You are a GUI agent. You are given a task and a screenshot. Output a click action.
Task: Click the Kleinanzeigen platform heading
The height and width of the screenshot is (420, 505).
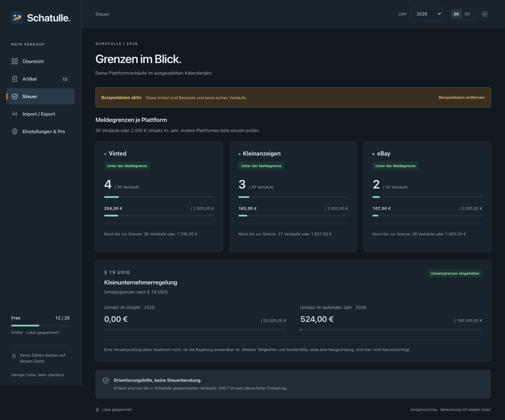pos(262,153)
